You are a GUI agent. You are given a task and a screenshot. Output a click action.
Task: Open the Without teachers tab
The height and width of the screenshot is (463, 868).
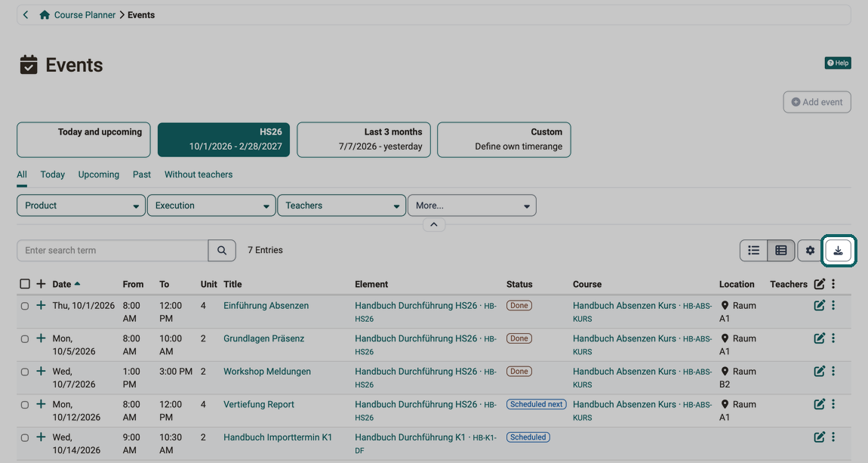point(199,174)
